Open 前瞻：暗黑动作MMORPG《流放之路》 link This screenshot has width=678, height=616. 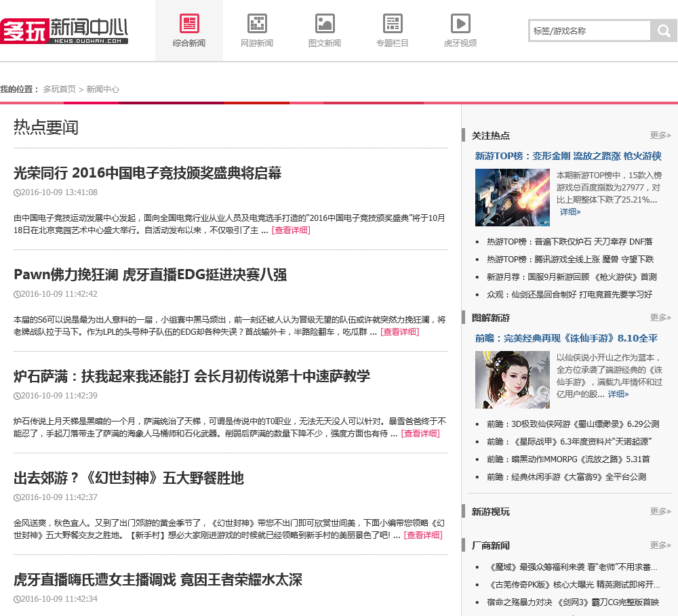568,459
